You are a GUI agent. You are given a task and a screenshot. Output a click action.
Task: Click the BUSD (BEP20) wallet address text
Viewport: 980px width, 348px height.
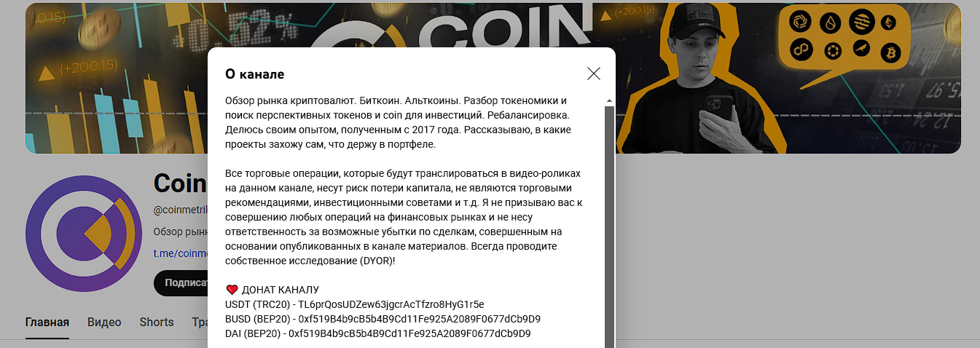[383, 319]
